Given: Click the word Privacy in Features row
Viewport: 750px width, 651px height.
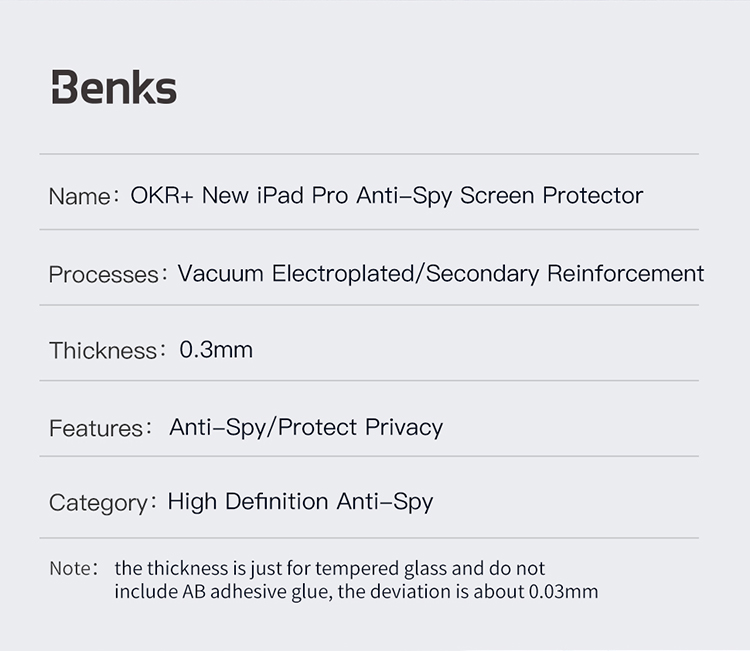Looking at the screenshot, I should (x=404, y=428).
